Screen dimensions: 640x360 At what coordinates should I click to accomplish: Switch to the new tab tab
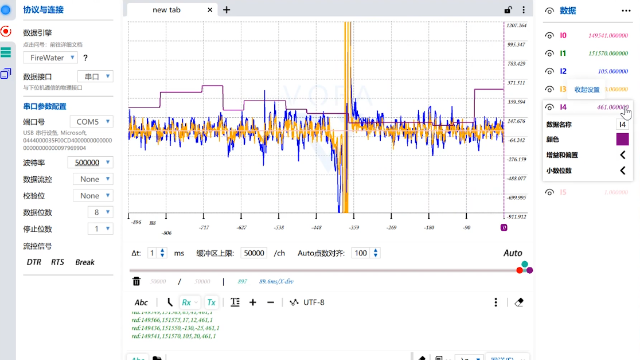pos(166,10)
